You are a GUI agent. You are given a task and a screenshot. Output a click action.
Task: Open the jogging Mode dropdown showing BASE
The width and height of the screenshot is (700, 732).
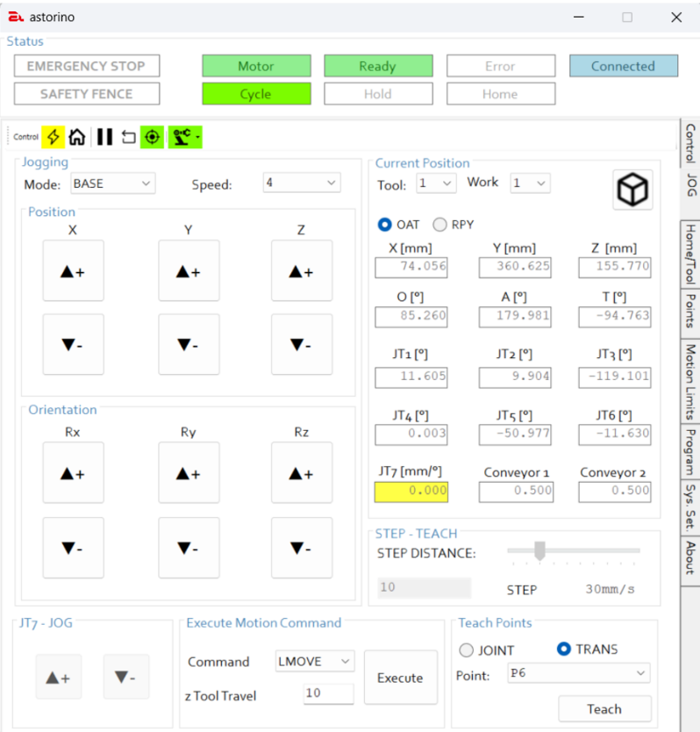112,183
